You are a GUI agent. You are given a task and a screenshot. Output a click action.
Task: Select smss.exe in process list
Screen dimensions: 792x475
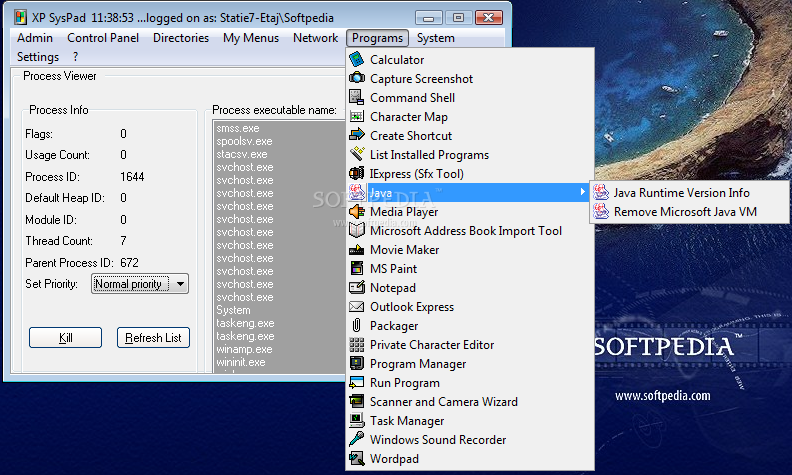click(x=238, y=128)
